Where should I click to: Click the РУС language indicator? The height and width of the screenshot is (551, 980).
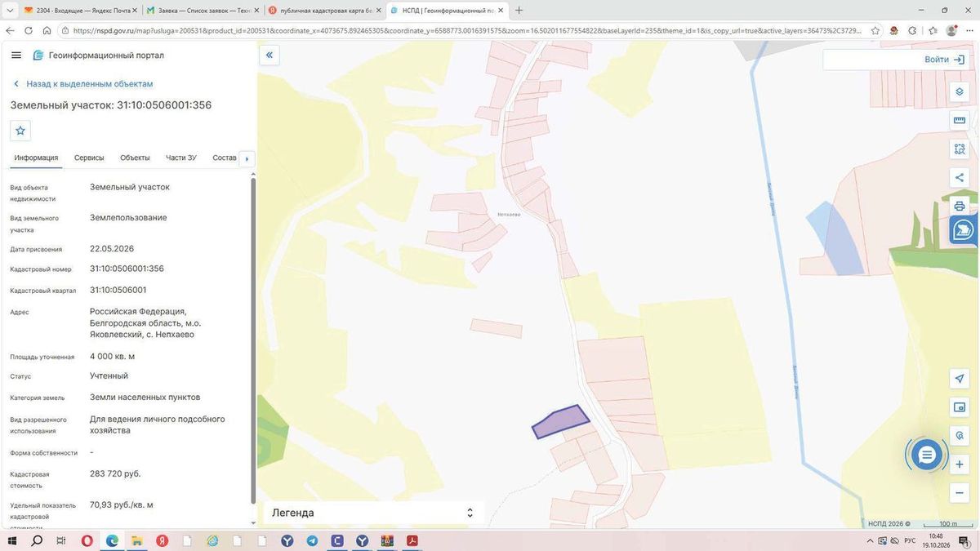coord(910,541)
